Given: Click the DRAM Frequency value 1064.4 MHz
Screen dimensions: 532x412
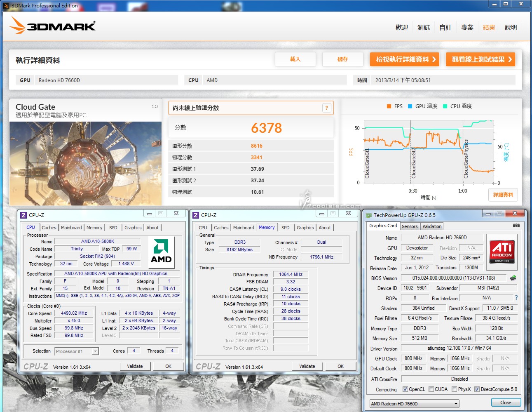Looking at the screenshot, I should (x=291, y=275).
